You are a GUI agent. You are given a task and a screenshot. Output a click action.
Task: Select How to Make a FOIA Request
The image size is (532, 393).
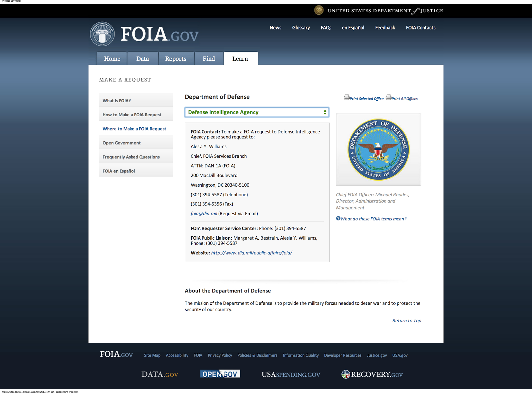pyautogui.click(x=136, y=114)
